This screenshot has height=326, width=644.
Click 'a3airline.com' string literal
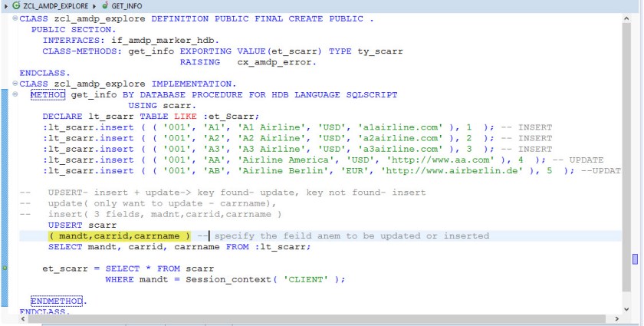400,149
